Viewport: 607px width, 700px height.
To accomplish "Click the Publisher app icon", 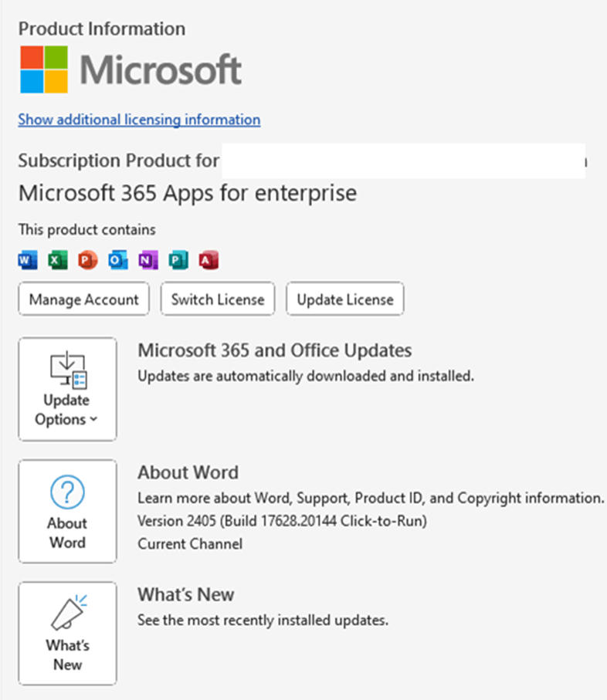I will (178, 261).
